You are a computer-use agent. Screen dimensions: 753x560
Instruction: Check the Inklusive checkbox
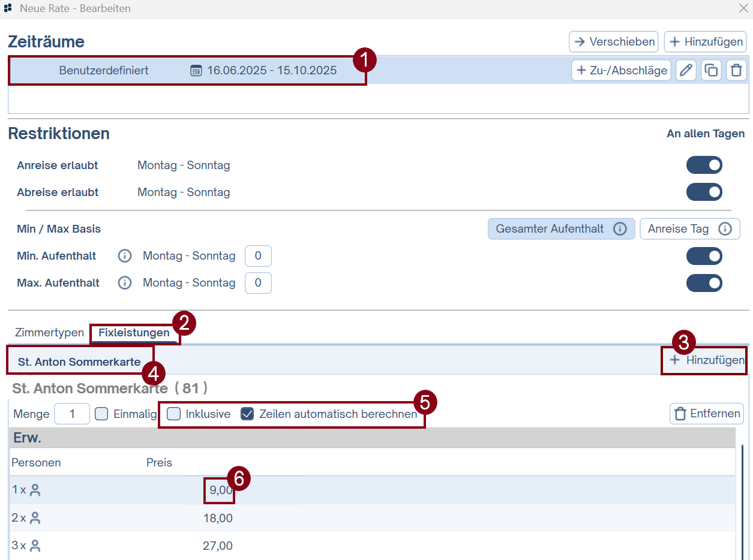pos(173,414)
